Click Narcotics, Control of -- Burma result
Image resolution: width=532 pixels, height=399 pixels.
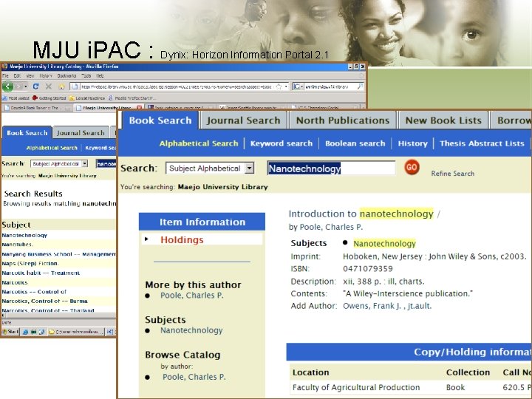(x=44, y=301)
